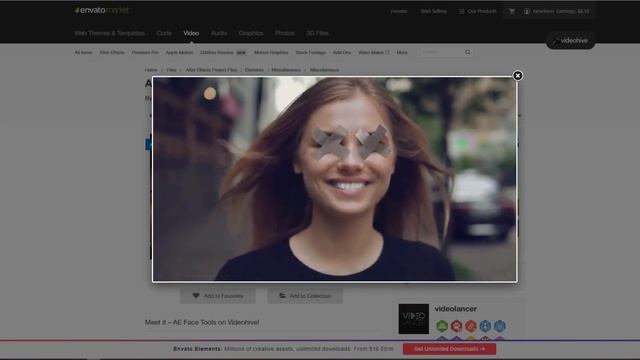Go to Files breadcrumb
This screenshot has height=360, width=640.
[171, 70]
